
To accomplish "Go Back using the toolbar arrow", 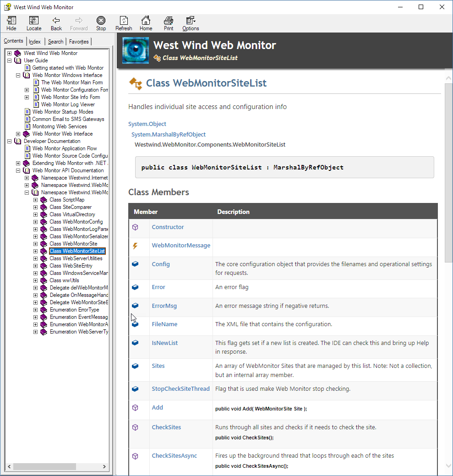I will [x=56, y=20].
